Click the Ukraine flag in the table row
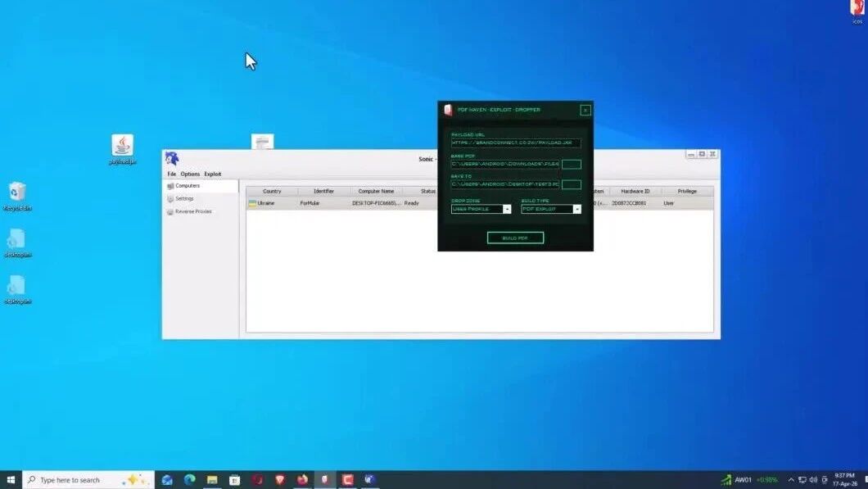 click(x=252, y=203)
